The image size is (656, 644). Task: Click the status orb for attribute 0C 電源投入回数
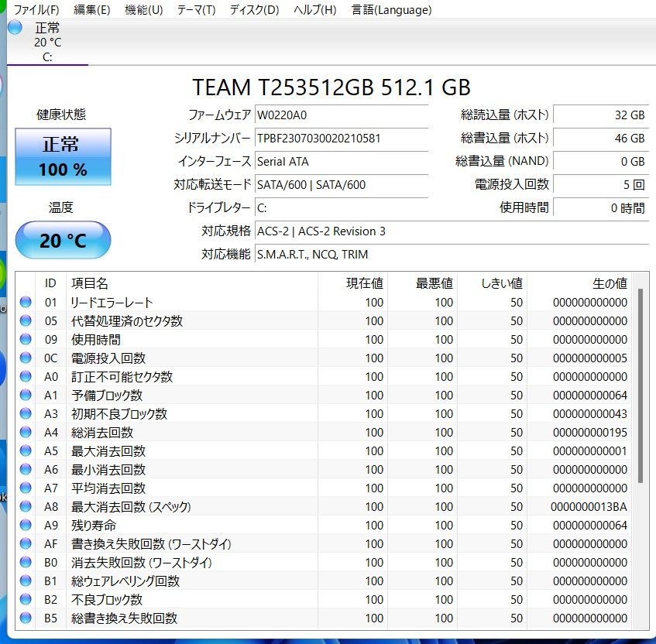pyautogui.click(x=26, y=358)
